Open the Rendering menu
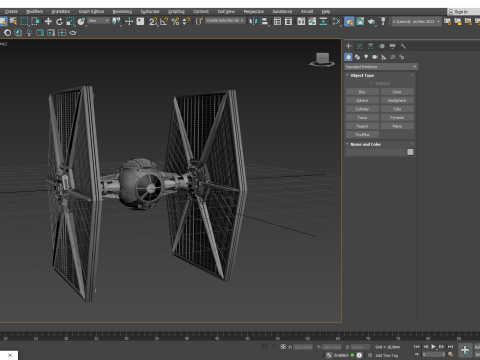This screenshot has height=360, width=480. (122, 12)
